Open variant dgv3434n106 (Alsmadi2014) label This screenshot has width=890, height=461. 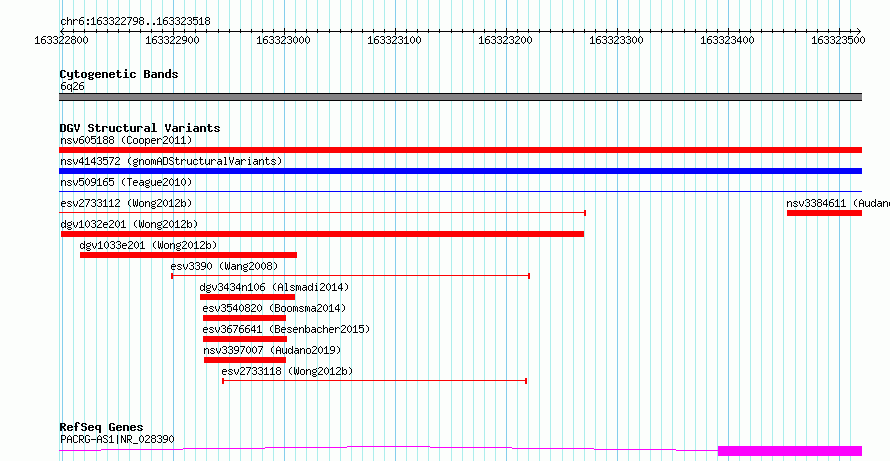coord(274,287)
